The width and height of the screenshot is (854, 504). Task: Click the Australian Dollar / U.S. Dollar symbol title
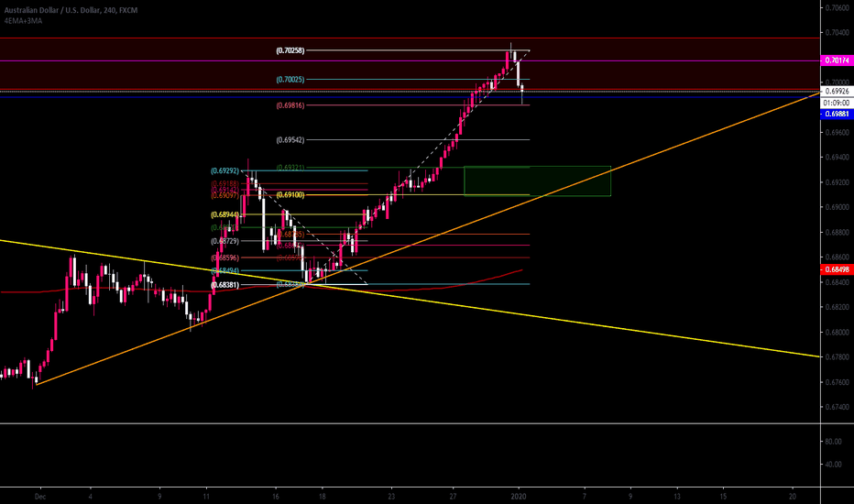[71, 10]
